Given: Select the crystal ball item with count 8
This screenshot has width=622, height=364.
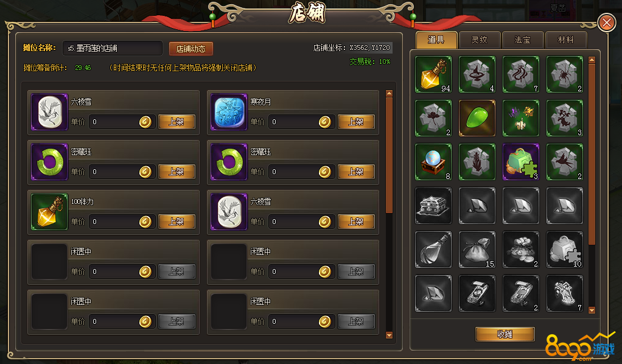Looking at the screenshot, I should pyautogui.click(x=433, y=162).
